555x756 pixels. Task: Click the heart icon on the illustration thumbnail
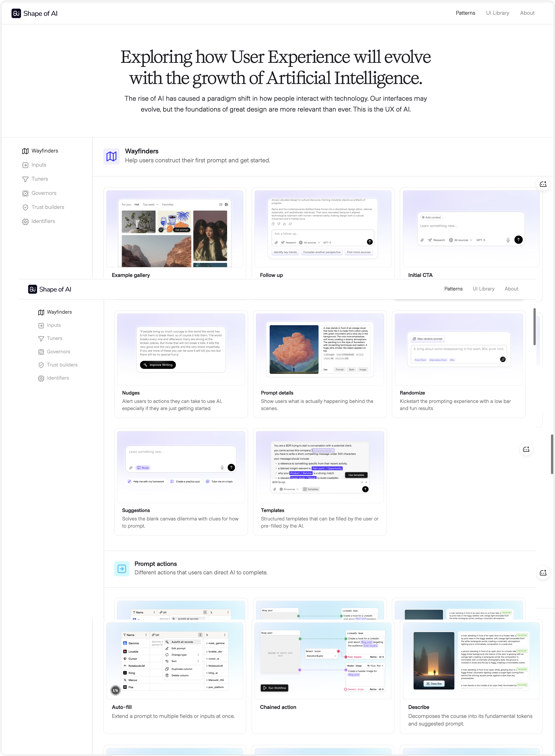pyautogui.click(x=161, y=230)
